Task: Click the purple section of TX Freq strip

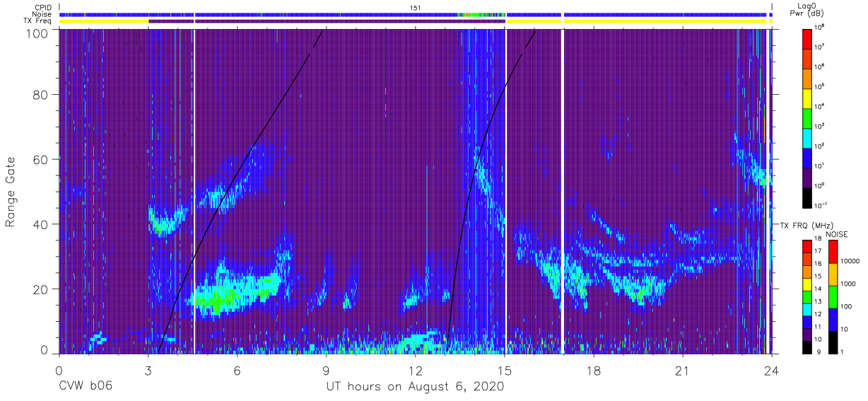Action: [x=327, y=21]
